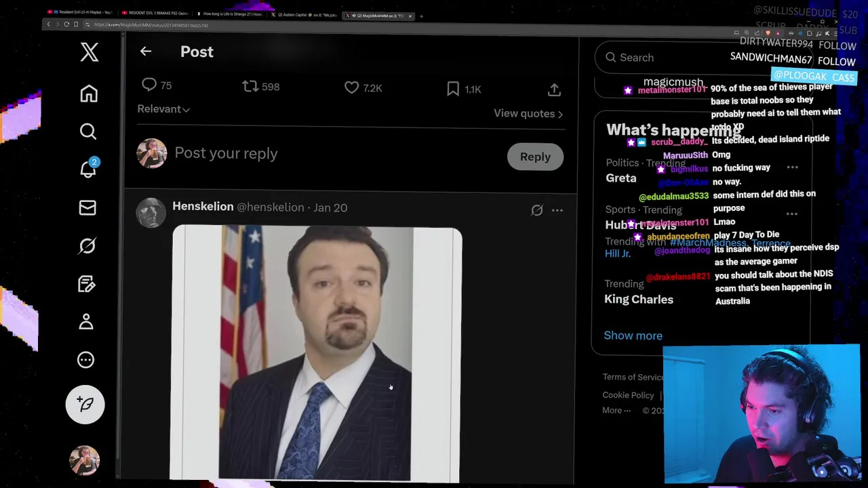Open the Greta trending topic
The height and width of the screenshot is (488, 868).
[x=621, y=178]
